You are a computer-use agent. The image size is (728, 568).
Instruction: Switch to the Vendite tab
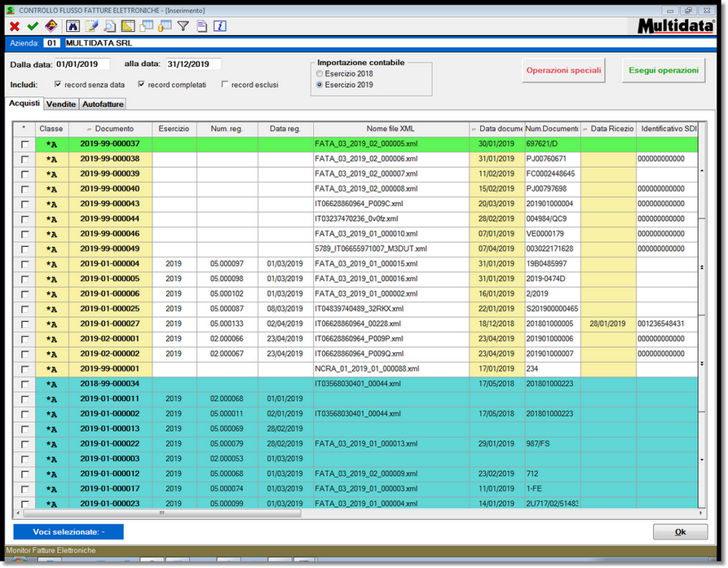tap(61, 104)
